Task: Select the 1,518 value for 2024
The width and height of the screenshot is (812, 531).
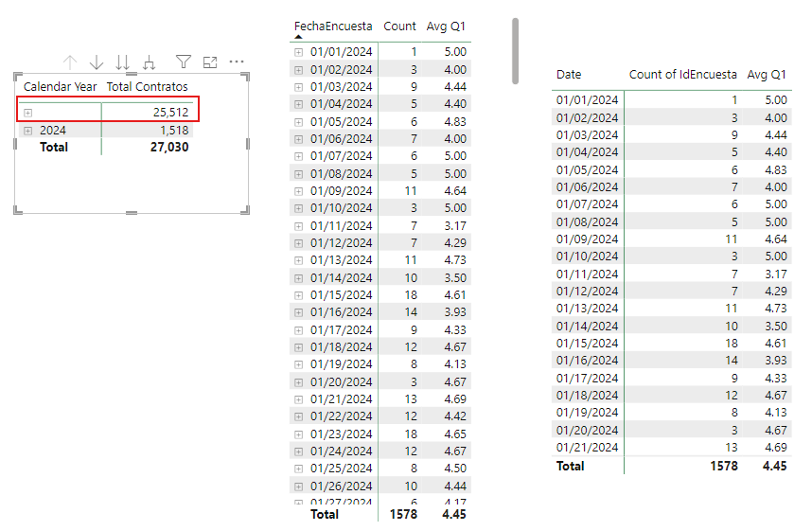Action: (174, 131)
